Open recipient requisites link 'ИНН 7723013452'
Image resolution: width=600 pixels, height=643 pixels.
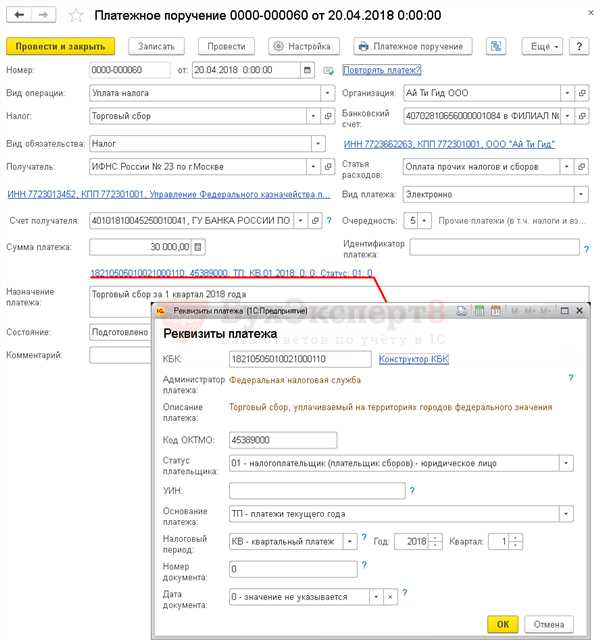click(x=169, y=194)
